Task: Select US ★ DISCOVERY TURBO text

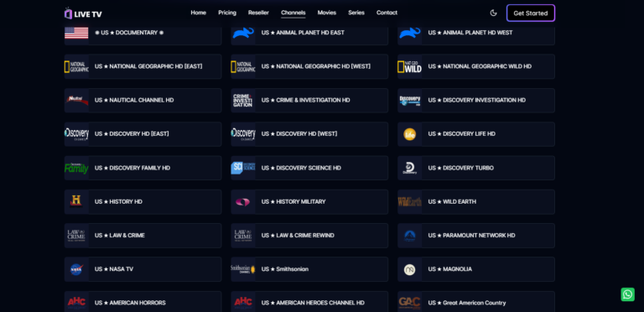Action: point(461,168)
